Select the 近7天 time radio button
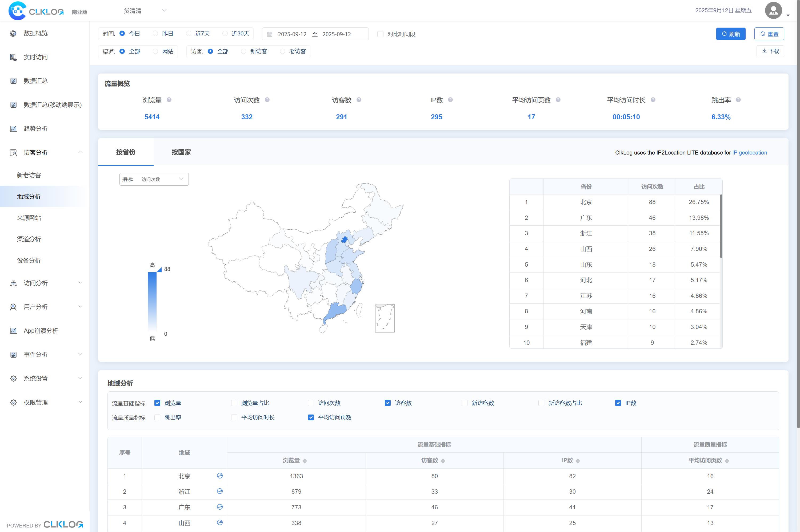This screenshot has height=532, width=800. tap(189, 34)
